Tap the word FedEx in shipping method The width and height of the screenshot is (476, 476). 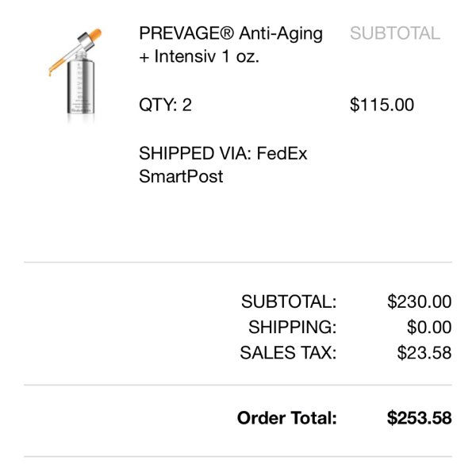[x=282, y=153]
